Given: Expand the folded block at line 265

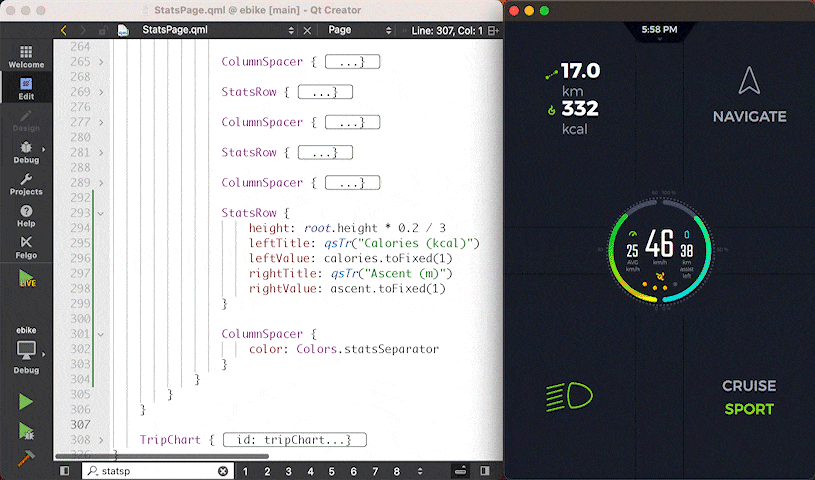Looking at the screenshot, I should point(102,62).
